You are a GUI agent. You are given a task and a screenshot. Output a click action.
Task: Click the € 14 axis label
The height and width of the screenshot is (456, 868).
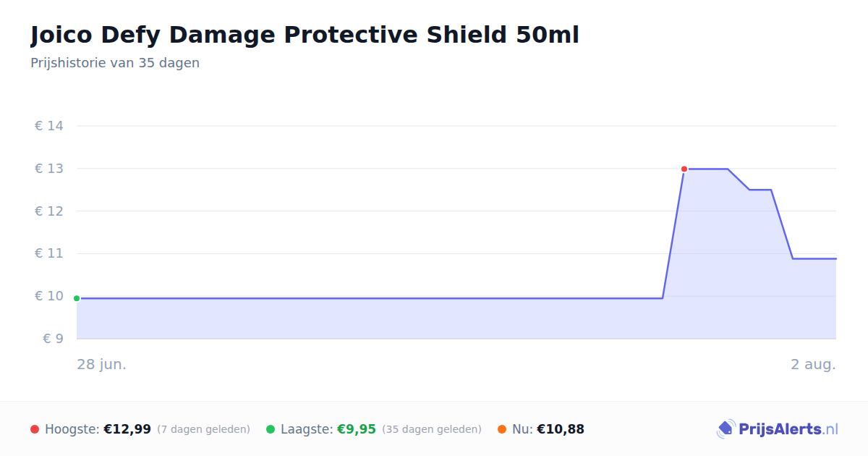click(x=49, y=126)
